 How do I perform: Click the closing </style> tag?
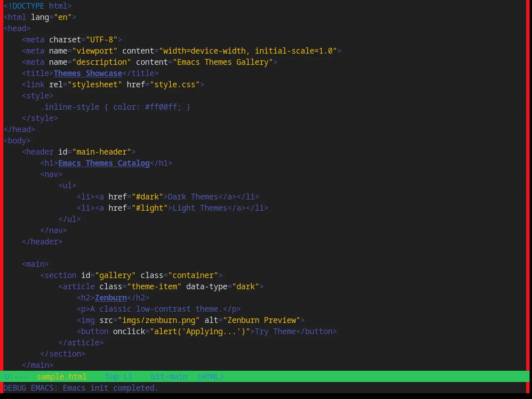pos(40,118)
